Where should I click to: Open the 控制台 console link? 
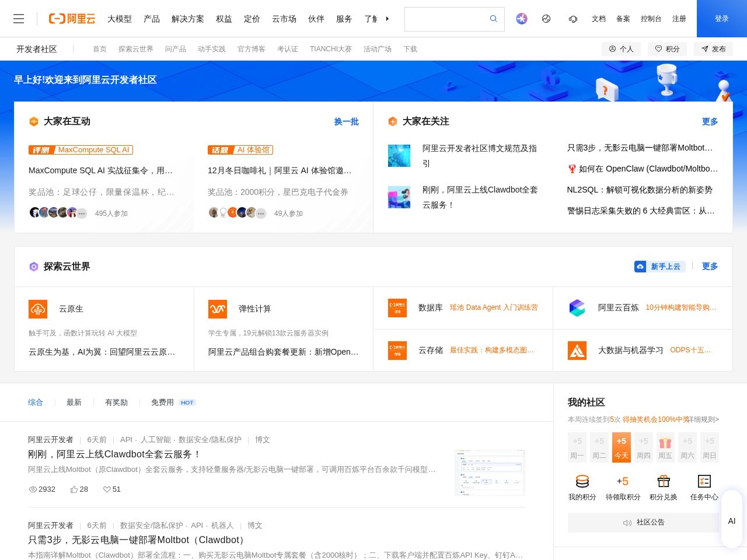point(651,19)
